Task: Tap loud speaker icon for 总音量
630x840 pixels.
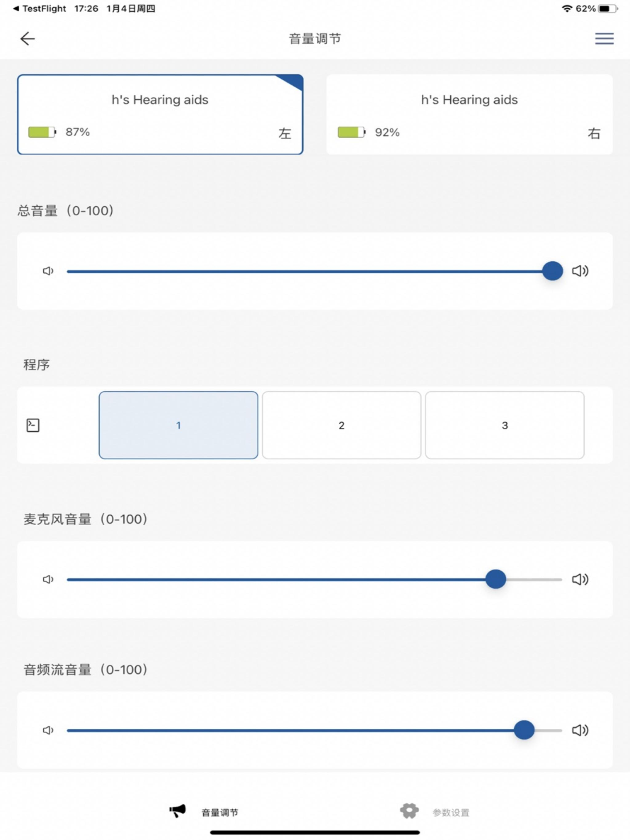Action: coord(580,271)
